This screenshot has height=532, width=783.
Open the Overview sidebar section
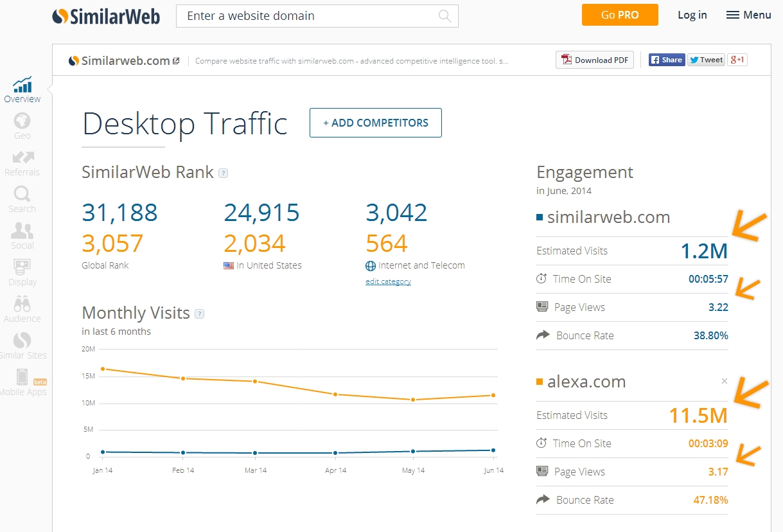coord(22,90)
